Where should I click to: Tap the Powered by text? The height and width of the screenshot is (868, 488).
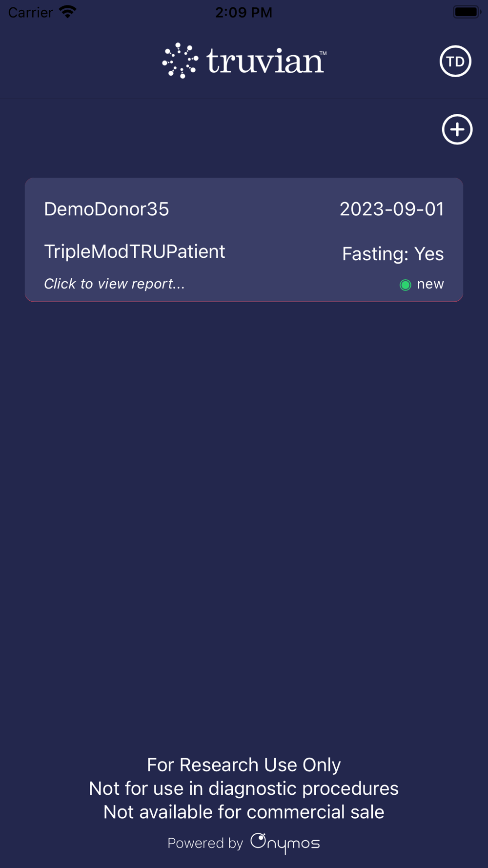(205, 843)
